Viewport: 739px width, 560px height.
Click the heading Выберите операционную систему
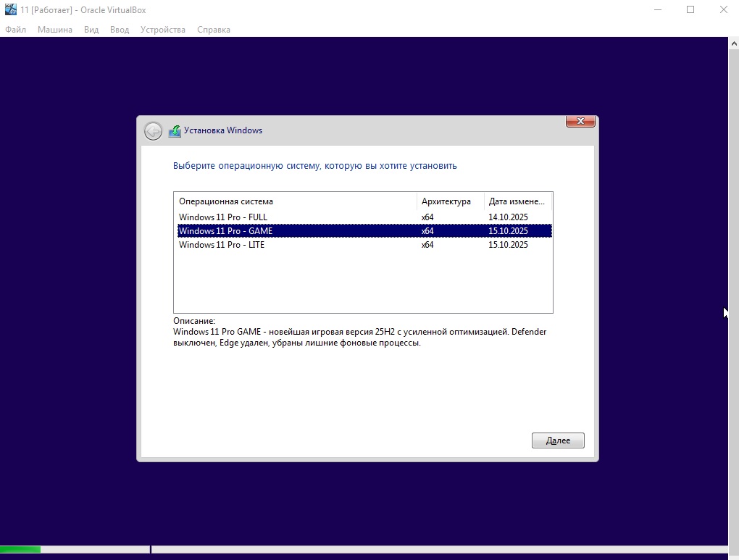[315, 165]
